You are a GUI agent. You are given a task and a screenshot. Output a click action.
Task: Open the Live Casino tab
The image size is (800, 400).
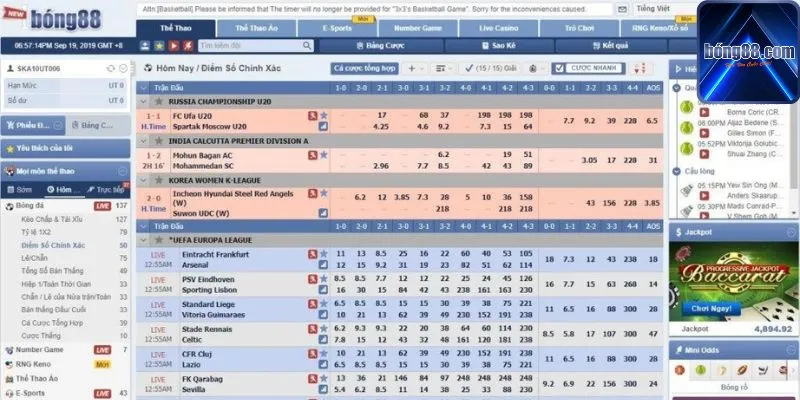tap(498, 28)
